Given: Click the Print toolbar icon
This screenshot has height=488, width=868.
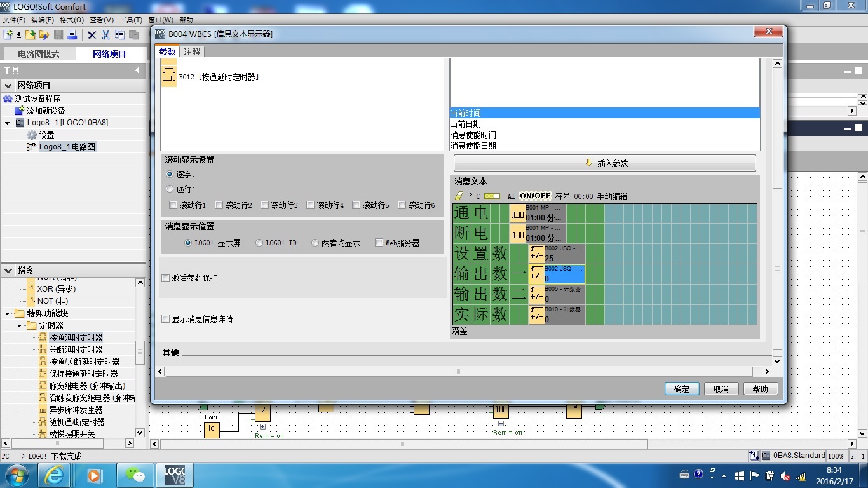Looking at the screenshot, I should tap(72, 35).
